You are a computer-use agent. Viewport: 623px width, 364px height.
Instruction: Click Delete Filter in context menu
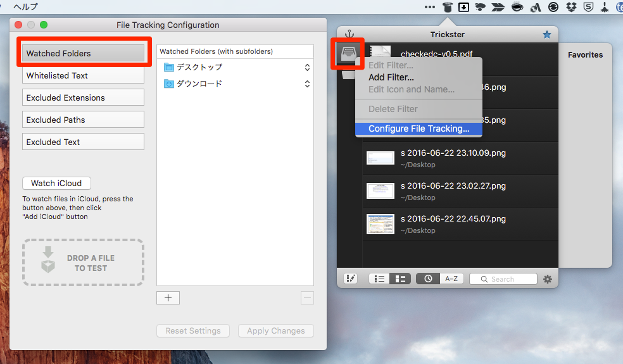(x=418, y=109)
